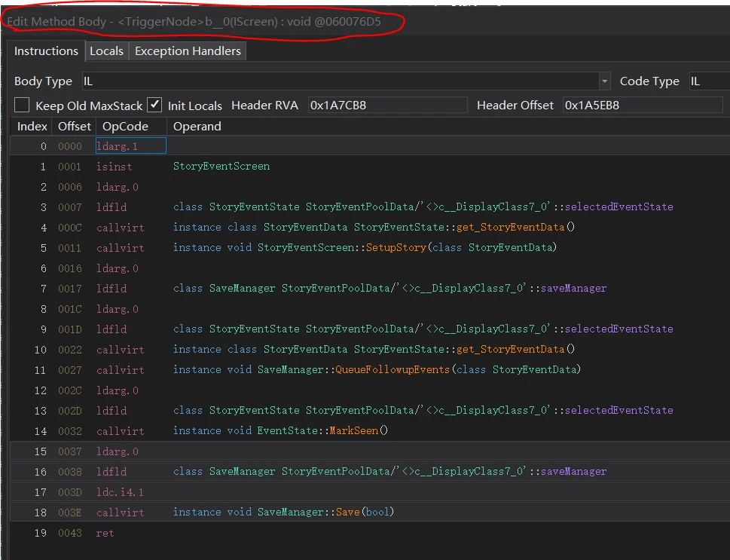The height and width of the screenshot is (560, 730).
Task: Open the Exception Handlers tab
Action: (x=188, y=51)
